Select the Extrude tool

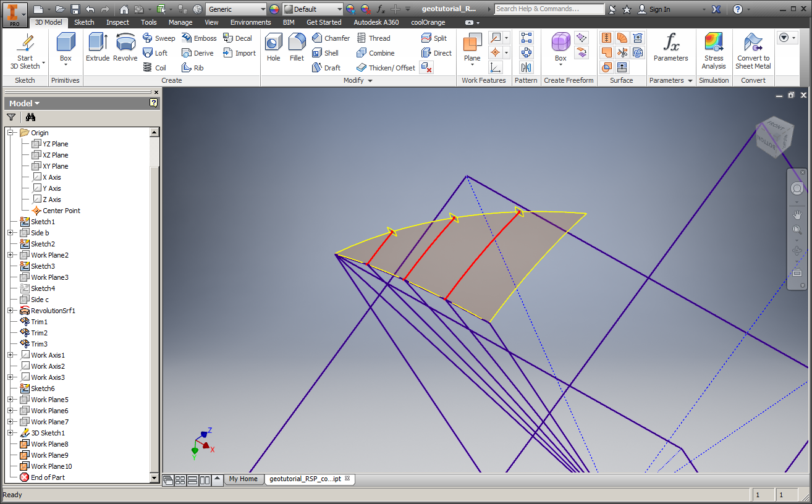pyautogui.click(x=97, y=48)
